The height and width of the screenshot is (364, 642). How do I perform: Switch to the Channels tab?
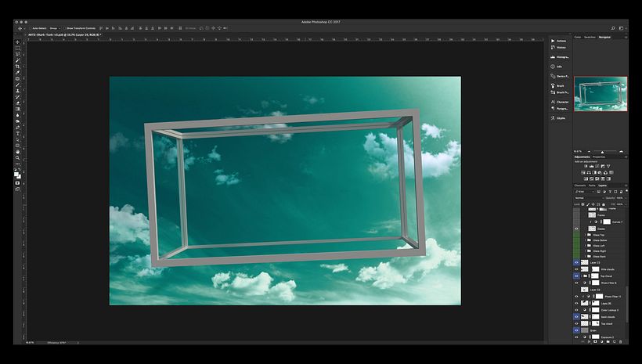click(x=580, y=186)
